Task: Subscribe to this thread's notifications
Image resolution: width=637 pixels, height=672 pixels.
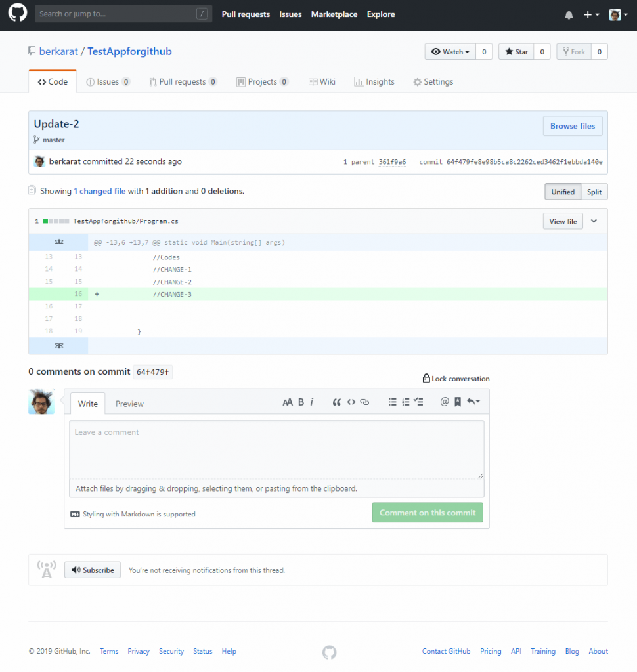Action: point(93,570)
